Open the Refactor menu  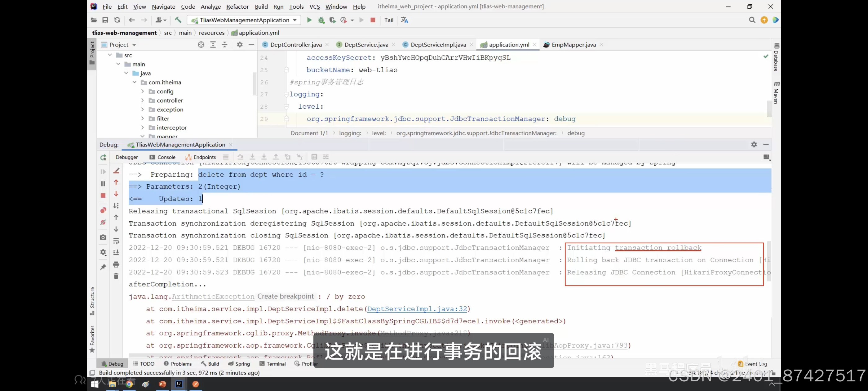pyautogui.click(x=237, y=7)
